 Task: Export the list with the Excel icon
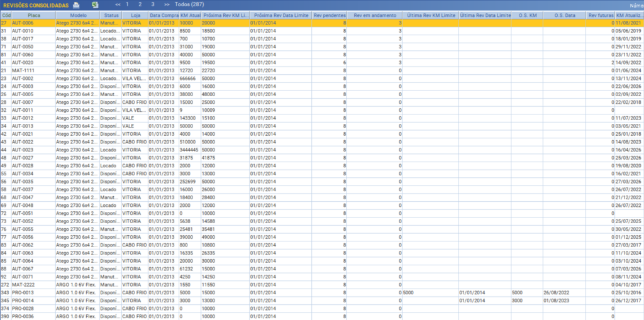[95, 5]
